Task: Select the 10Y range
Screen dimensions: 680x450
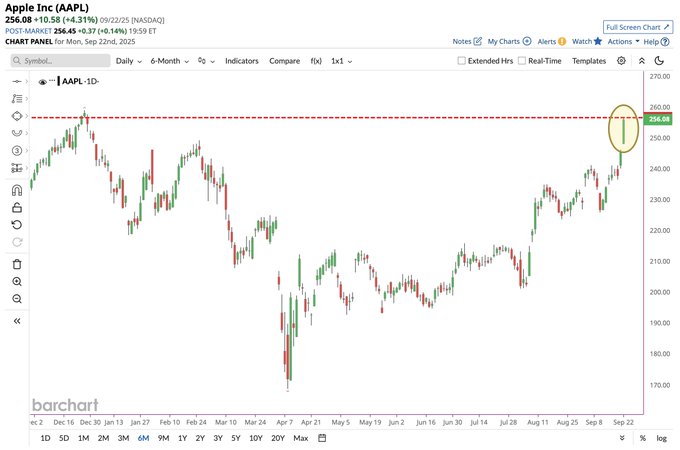Action: [256, 438]
